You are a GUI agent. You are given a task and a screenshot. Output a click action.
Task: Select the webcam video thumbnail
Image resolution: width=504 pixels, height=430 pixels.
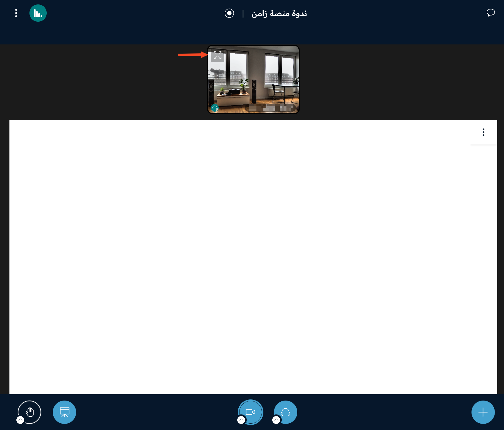coord(253,79)
